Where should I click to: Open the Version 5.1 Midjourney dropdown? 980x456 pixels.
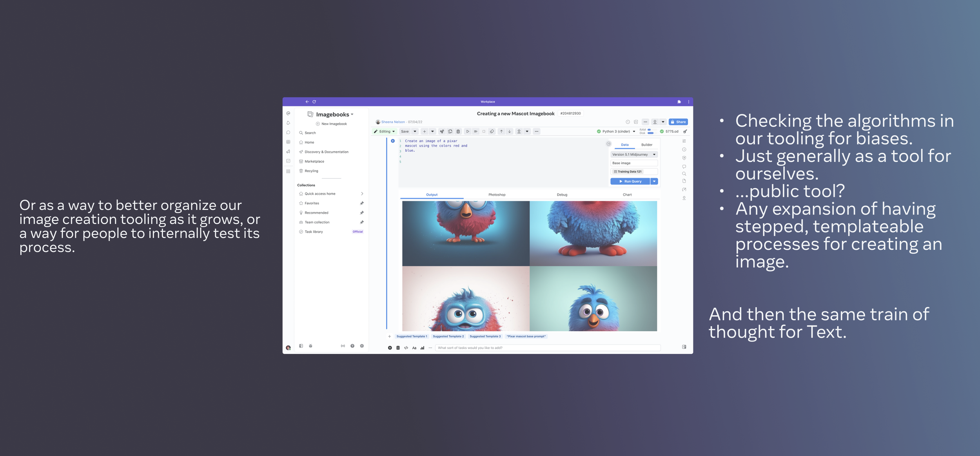click(633, 154)
